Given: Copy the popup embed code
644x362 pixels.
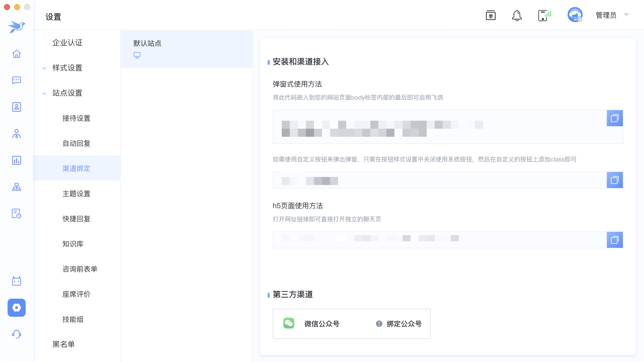Looking at the screenshot, I should click(615, 118).
